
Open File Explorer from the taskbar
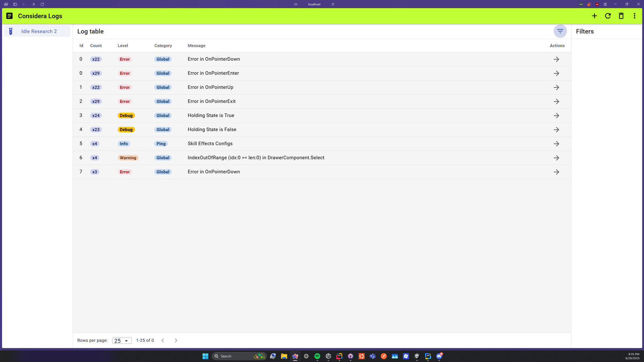[x=284, y=356]
